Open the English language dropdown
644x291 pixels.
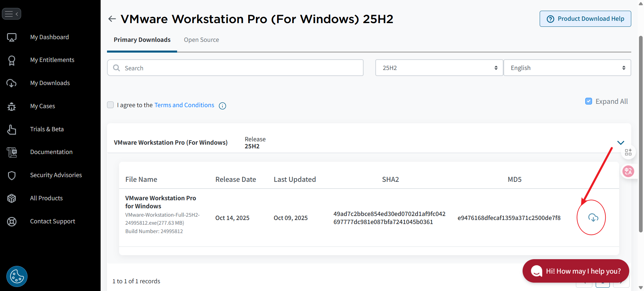pos(567,68)
